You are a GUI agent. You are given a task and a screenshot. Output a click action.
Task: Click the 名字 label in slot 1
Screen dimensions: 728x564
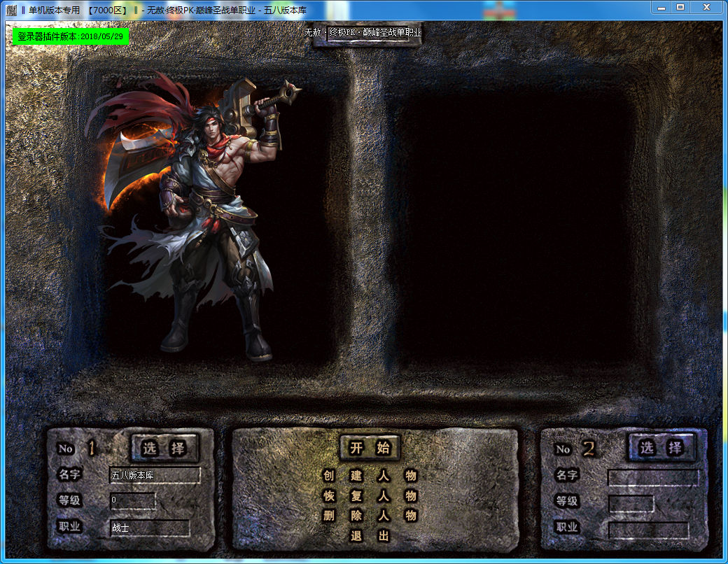[x=69, y=474]
